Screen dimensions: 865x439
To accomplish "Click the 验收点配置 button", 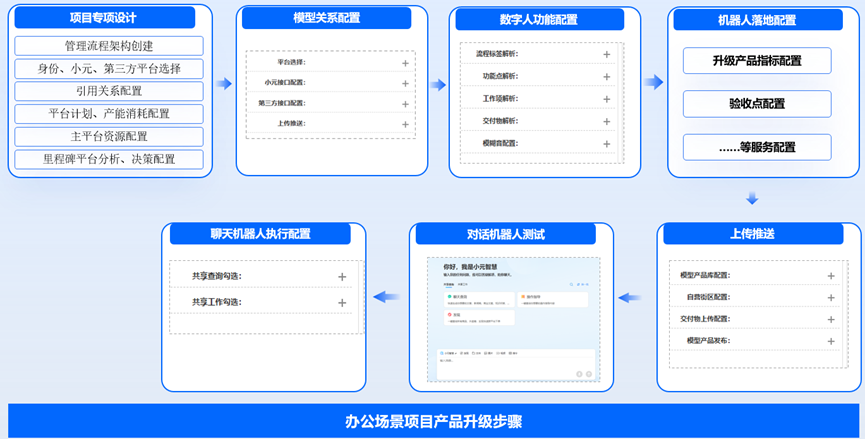I will (757, 104).
